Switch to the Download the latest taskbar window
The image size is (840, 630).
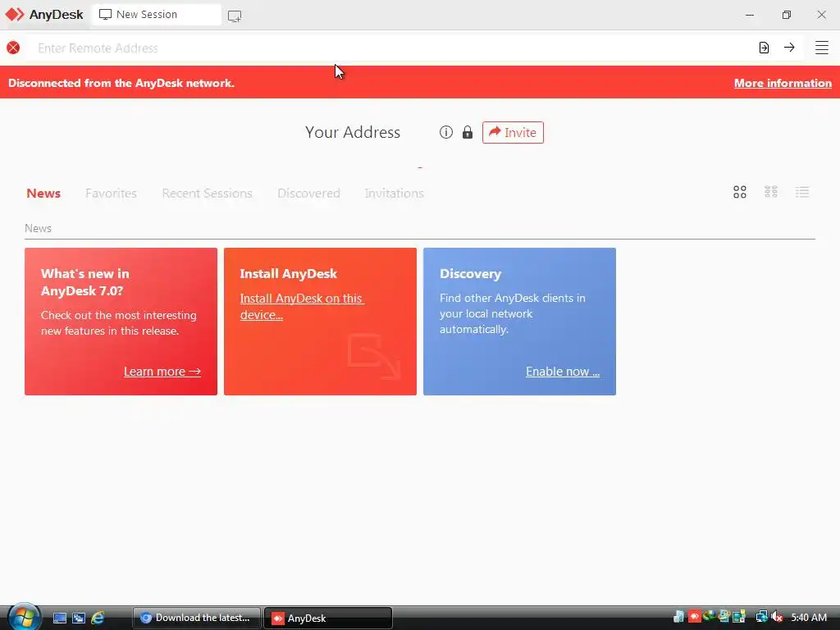(197, 618)
